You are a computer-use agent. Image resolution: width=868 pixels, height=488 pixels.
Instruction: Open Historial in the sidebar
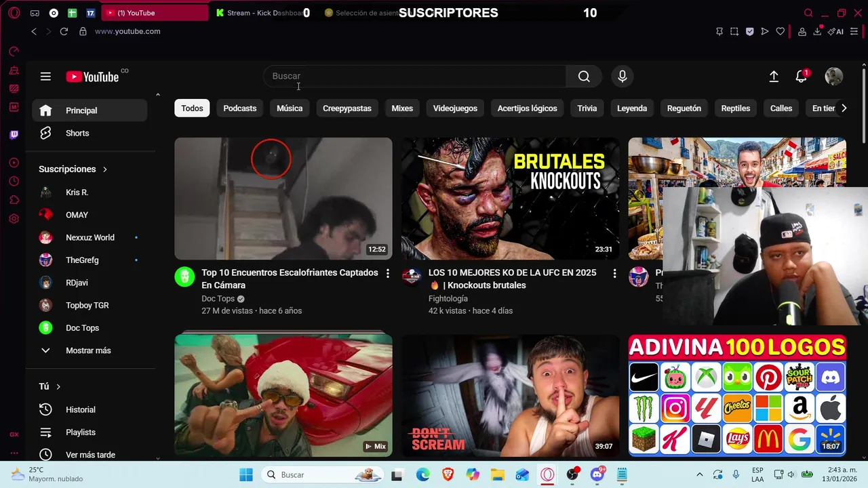pyautogui.click(x=90, y=409)
